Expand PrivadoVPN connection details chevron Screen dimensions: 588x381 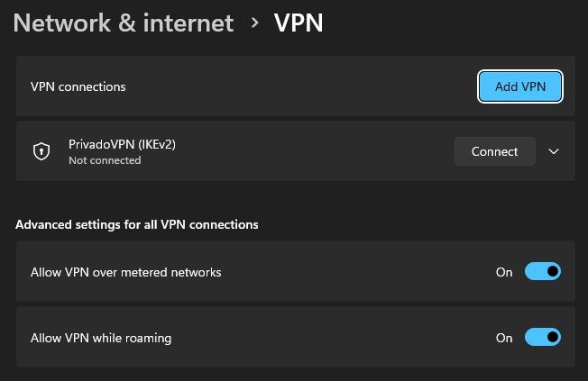pyautogui.click(x=555, y=151)
